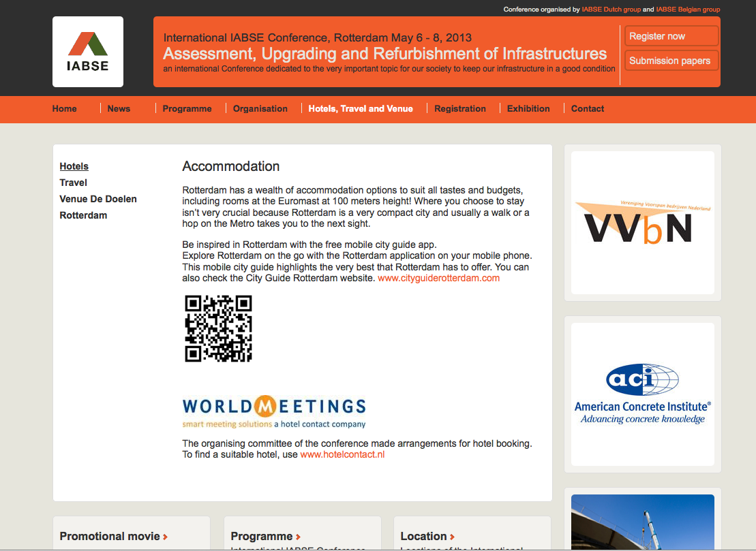Click the arrow beside Promotional movie
756x551 pixels.
[x=166, y=537]
